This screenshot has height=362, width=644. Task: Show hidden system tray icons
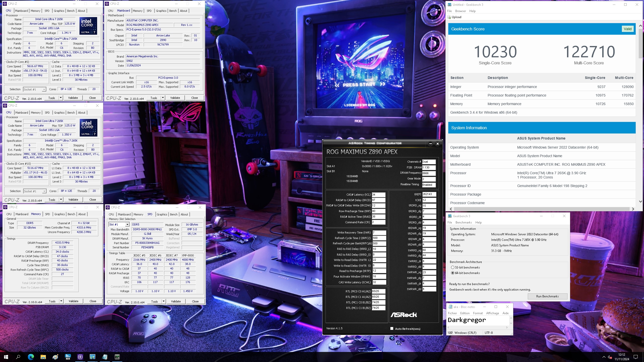[604, 357]
